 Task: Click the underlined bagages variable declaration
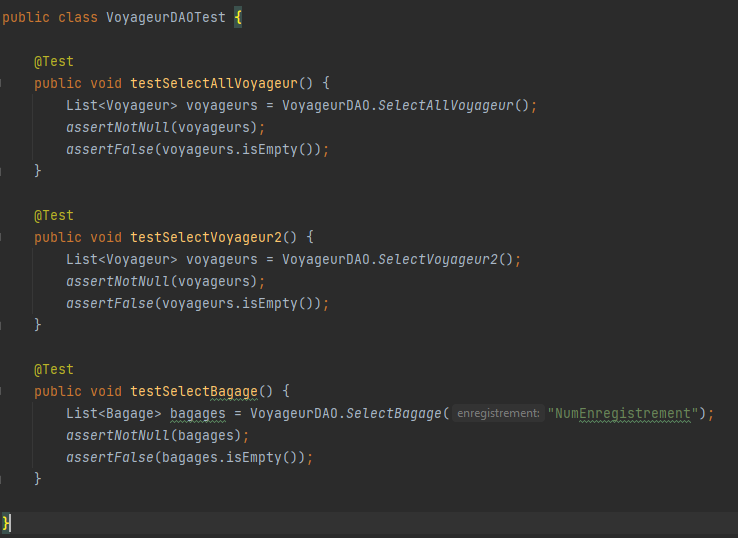(x=198, y=414)
